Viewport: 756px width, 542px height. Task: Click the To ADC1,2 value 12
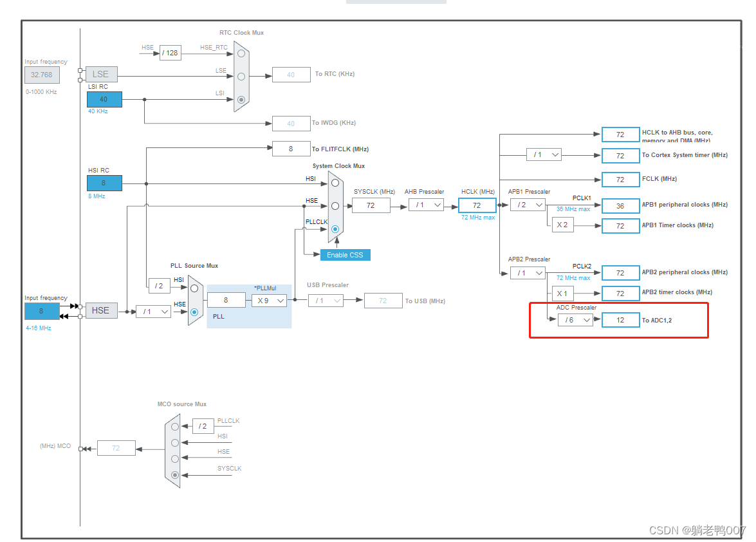coord(620,320)
